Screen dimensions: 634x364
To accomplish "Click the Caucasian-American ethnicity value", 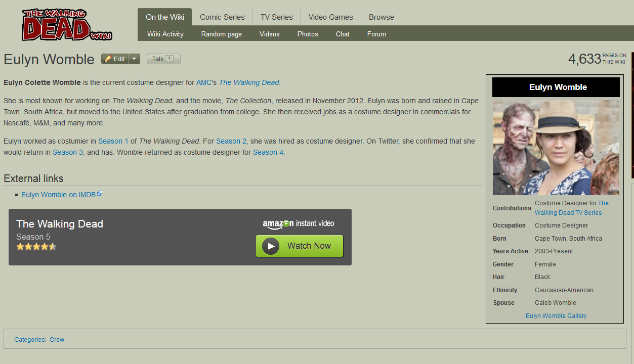I will [564, 290].
